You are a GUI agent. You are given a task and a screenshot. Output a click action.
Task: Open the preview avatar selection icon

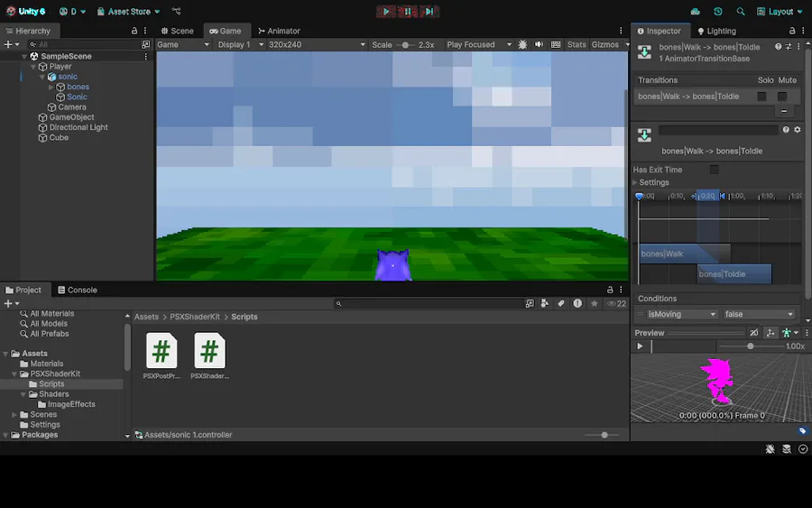point(789,333)
